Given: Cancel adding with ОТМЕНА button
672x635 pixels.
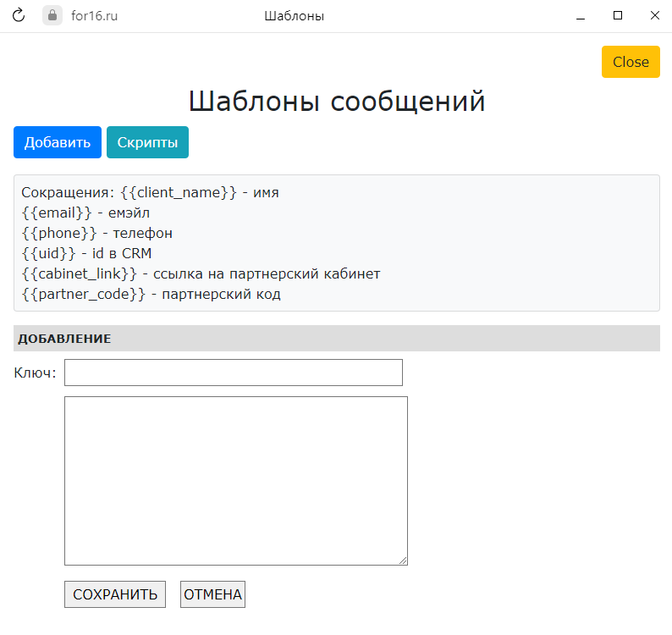Looking at the screenshot, I should (x=212, y=594).
